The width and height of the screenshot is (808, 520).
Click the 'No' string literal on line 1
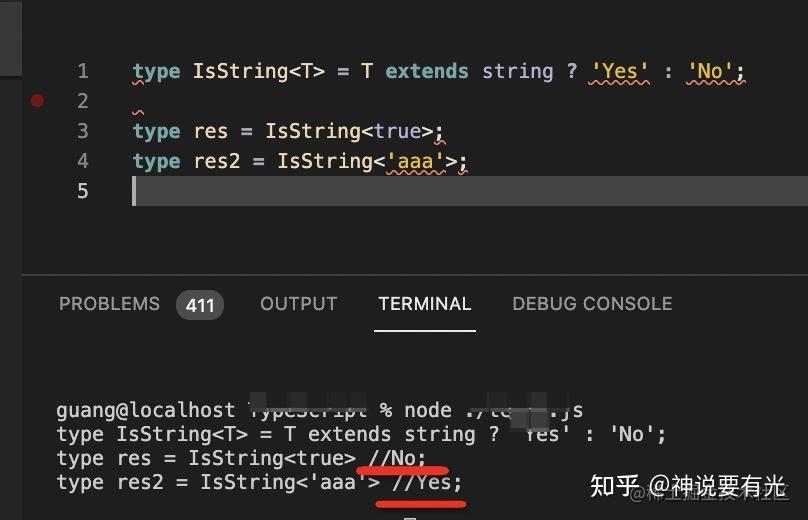click(710, 71)
